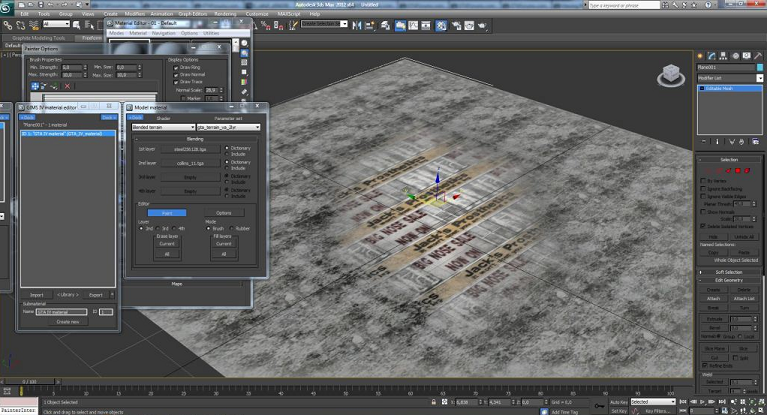The image size is (767, 415).
Task: Click the Select by Name tool
Action: click(x=90, y=24)
